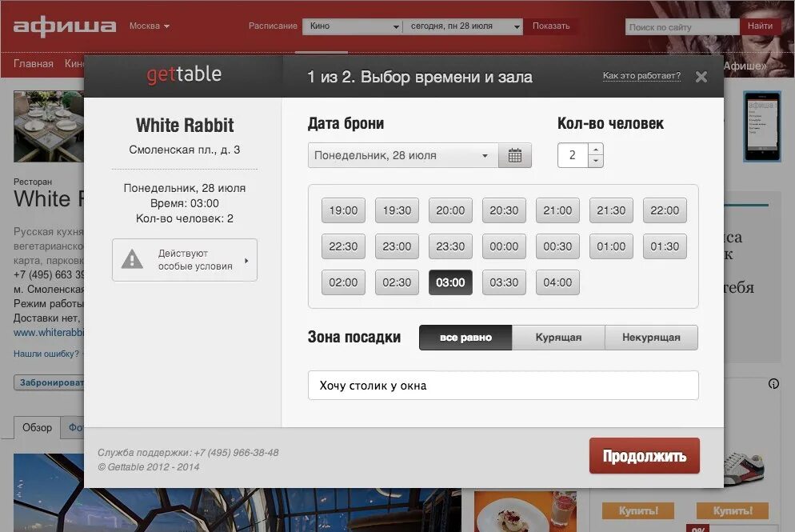The width and height of the screenshot is (795, 532).
Task: Click the Афиша site logo
Action: 65,26
